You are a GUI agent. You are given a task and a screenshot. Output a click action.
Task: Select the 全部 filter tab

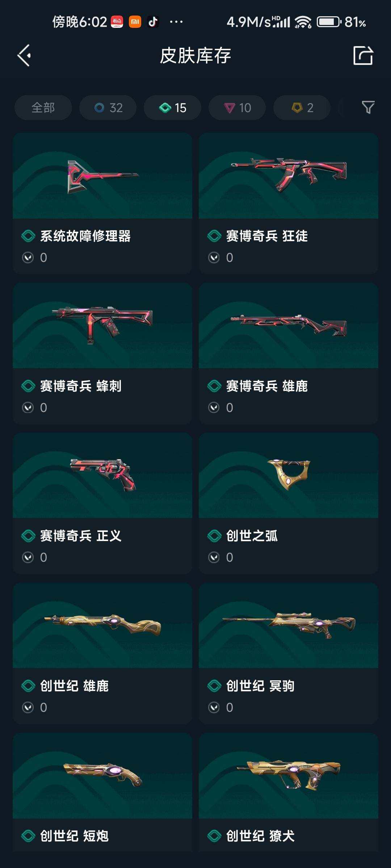[43, 107]
